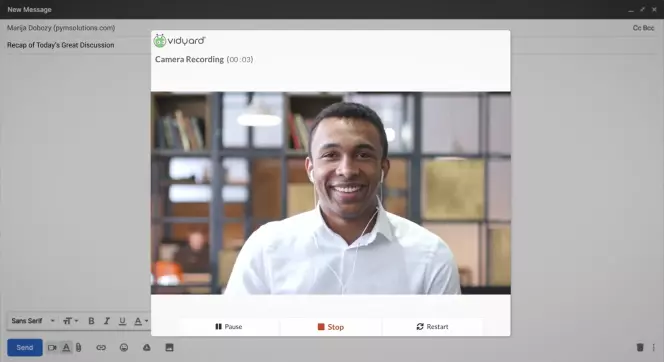This screenshot has width=664, height=362.
Task: Click the insert photo icon
Action: pos(169,348)
